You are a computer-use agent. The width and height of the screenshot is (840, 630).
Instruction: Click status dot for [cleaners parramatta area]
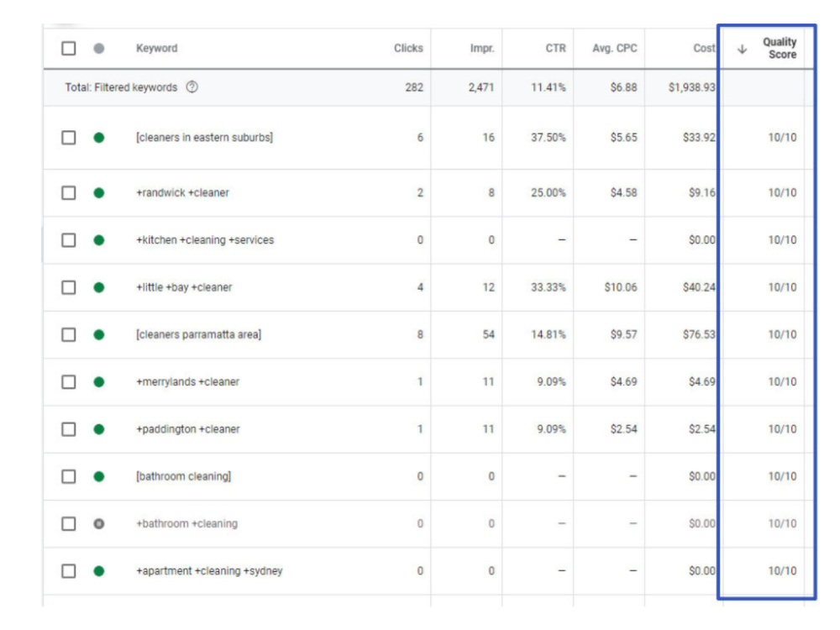pyautogui.click(x=99, y=335)
